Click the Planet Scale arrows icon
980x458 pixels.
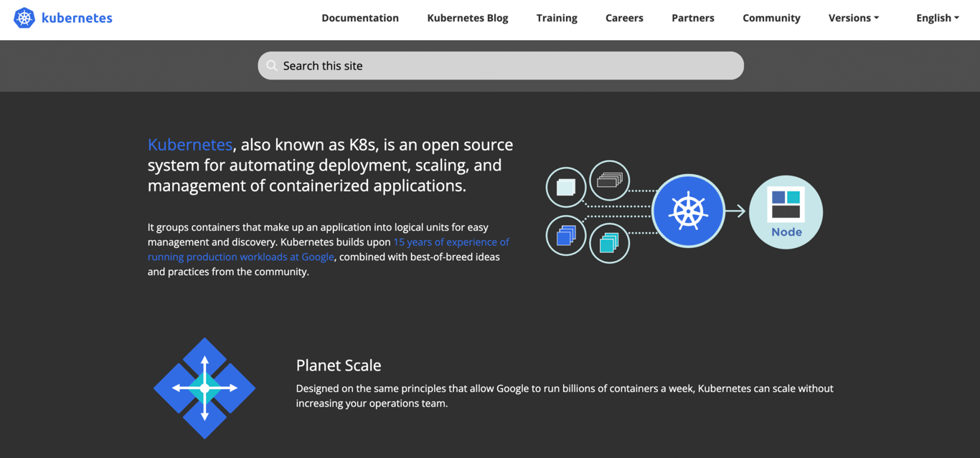pyautogui.click(x=204, y=388)
